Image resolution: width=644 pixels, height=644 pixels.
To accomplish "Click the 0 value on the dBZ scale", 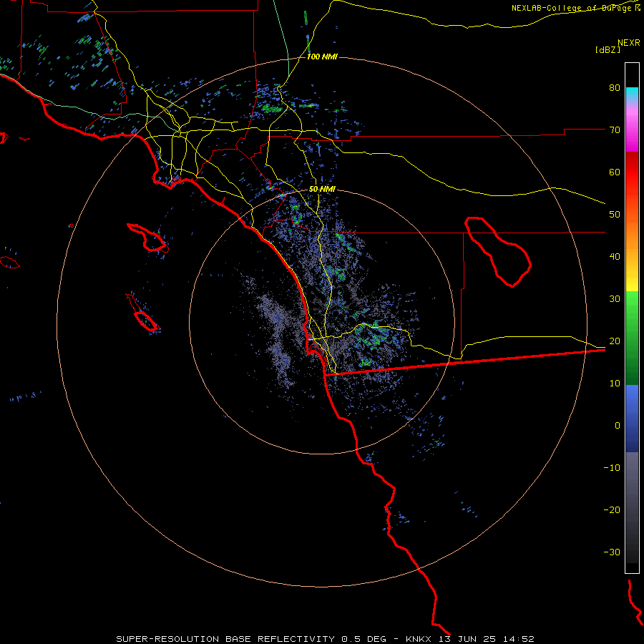I will 618,426.
